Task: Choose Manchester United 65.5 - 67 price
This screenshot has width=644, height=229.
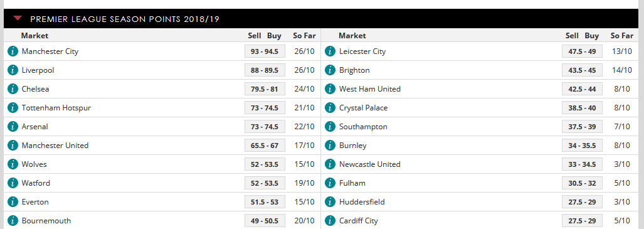Action: coord(265,146)
